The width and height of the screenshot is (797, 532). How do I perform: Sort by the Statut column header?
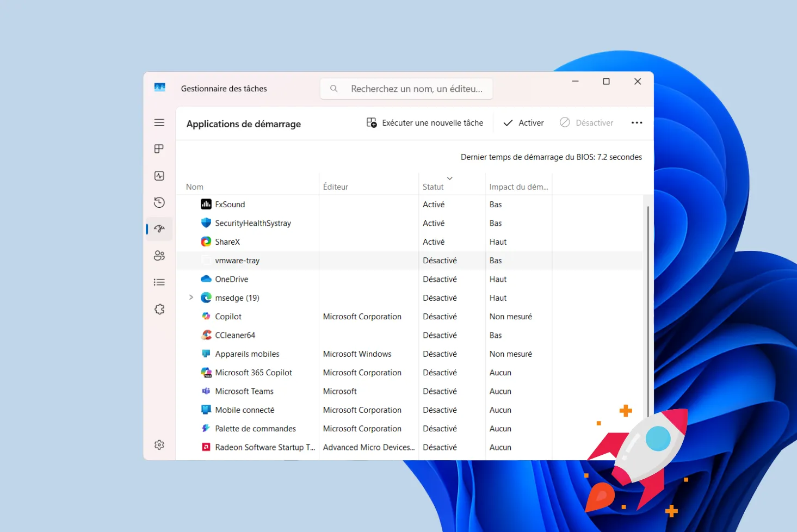pyautogui.click(x=433, y=187)
